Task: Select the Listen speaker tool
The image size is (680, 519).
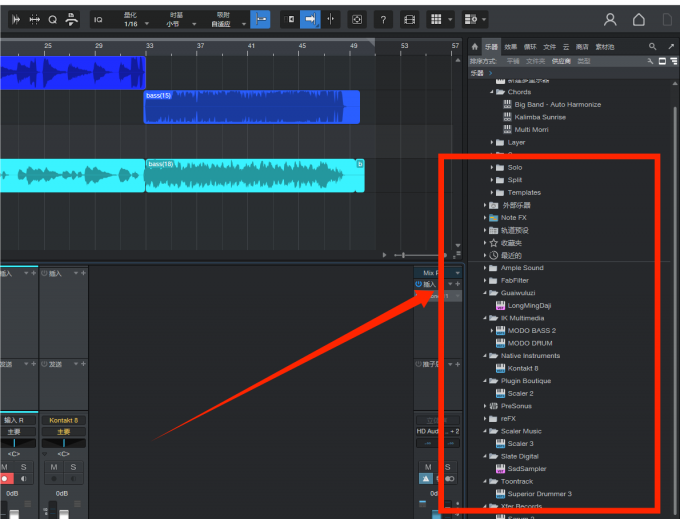Action: coord(70,19)
